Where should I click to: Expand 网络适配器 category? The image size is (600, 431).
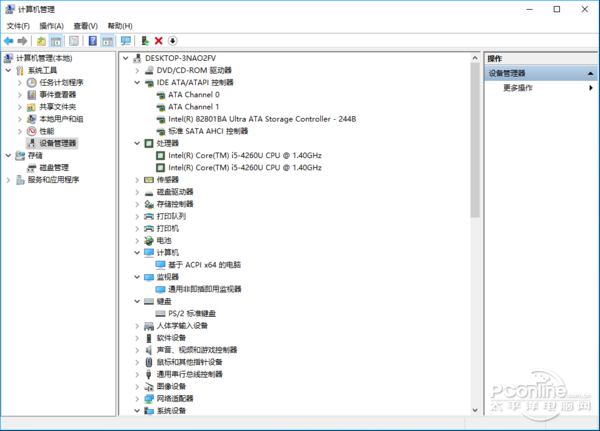click(x=137, y=398)
